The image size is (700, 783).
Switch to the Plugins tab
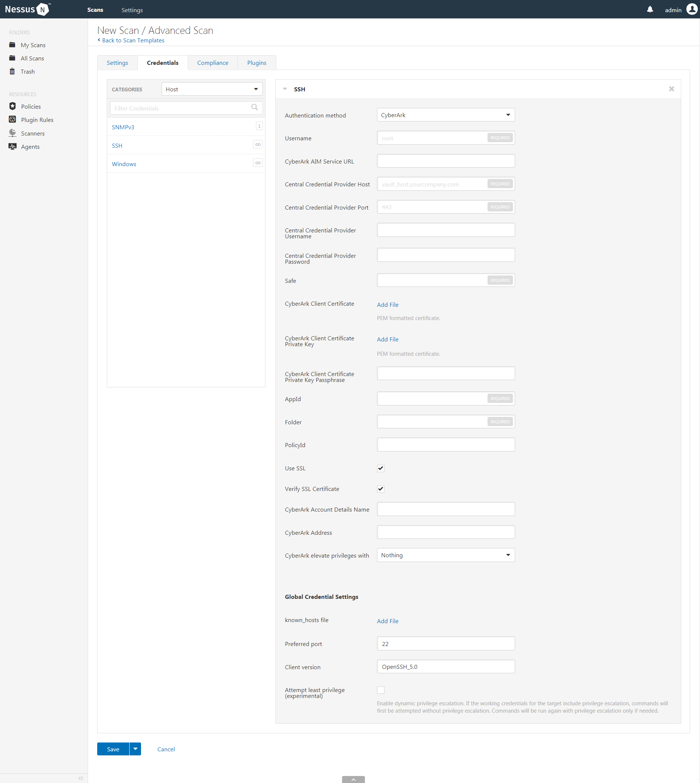(257, 63)
